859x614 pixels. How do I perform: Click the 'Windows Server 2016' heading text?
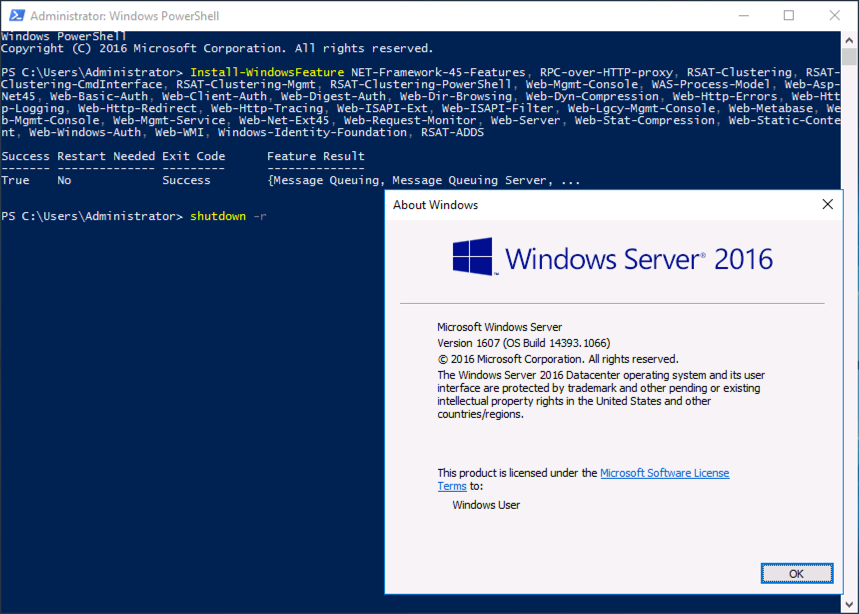(x=639, y=259)
